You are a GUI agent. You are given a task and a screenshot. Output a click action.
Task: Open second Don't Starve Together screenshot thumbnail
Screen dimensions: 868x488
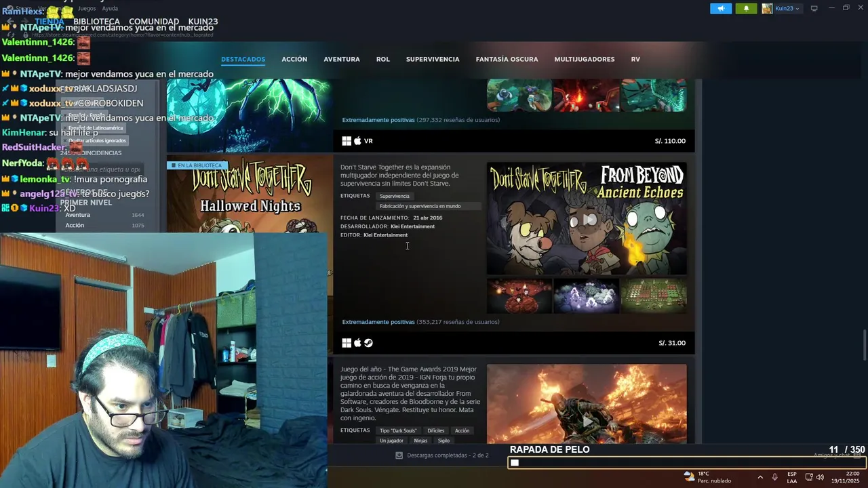(x=587, y=295)
